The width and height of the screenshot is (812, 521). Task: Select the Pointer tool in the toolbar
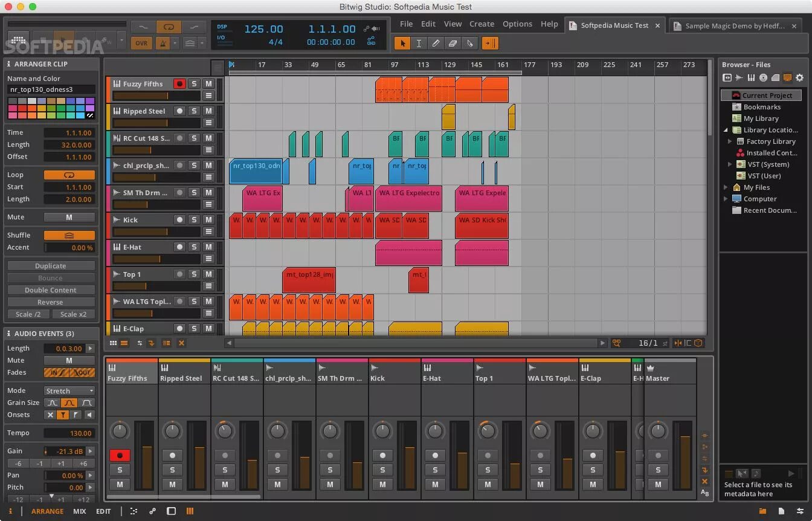tap(402, 43)
